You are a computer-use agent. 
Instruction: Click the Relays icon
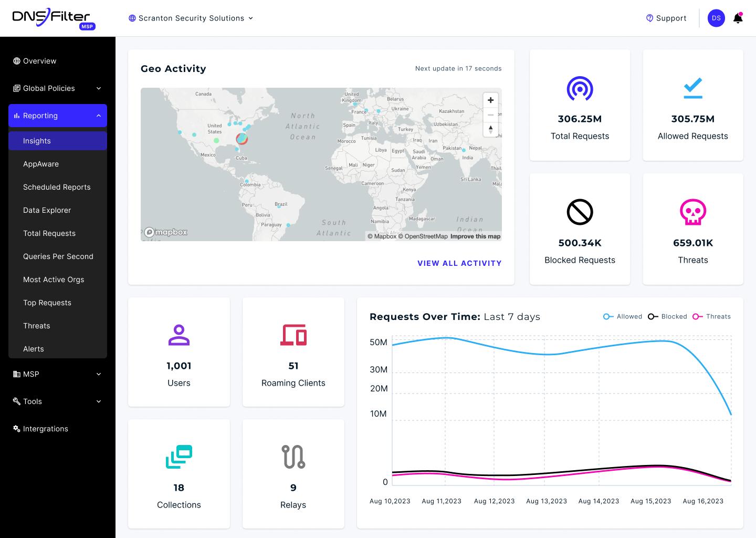[x=293, y=457]
